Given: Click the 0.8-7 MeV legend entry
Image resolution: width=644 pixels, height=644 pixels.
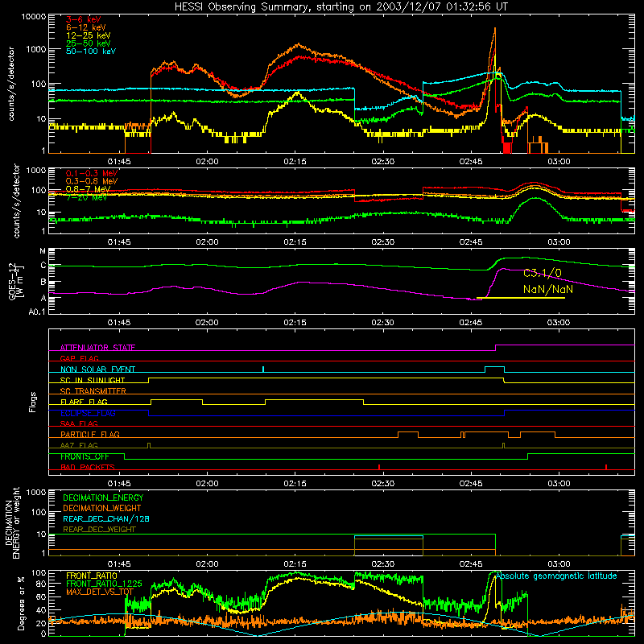Looking at the screenshot, I should click(x=89, y=189).
